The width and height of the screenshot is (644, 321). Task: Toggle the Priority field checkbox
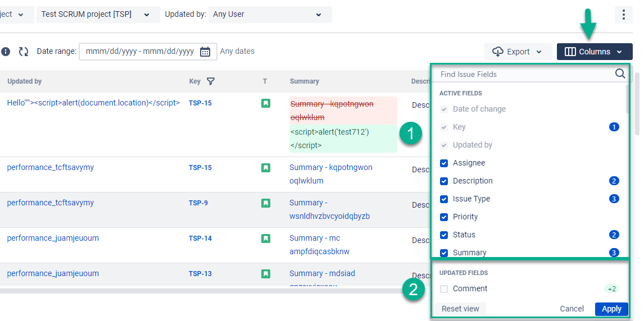(444, 217)
